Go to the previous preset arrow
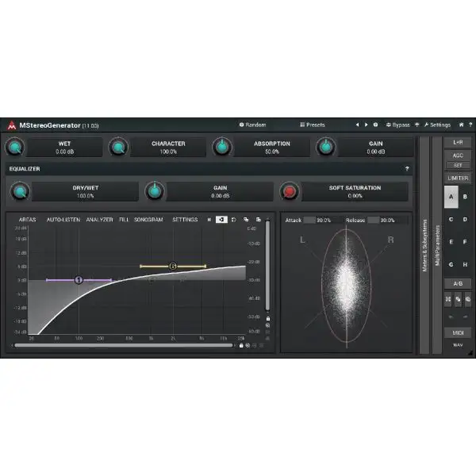This screenshot has height=476, width=476. coord(356,125)
